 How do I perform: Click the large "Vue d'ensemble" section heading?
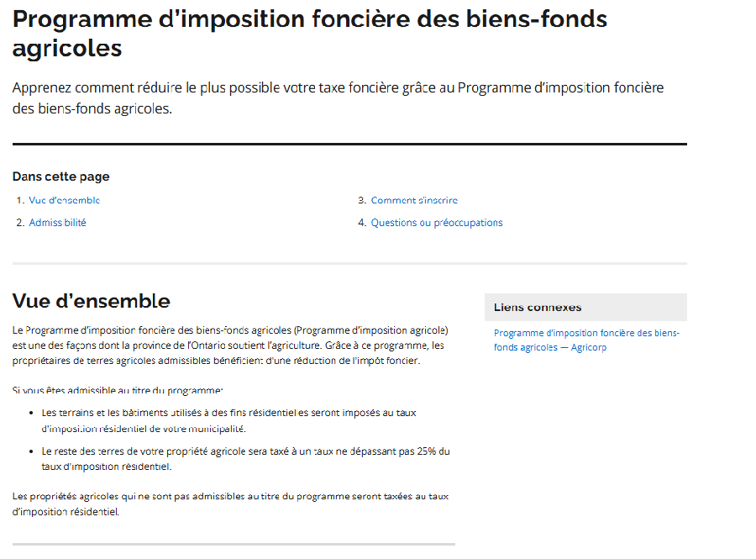click(91, 301)
